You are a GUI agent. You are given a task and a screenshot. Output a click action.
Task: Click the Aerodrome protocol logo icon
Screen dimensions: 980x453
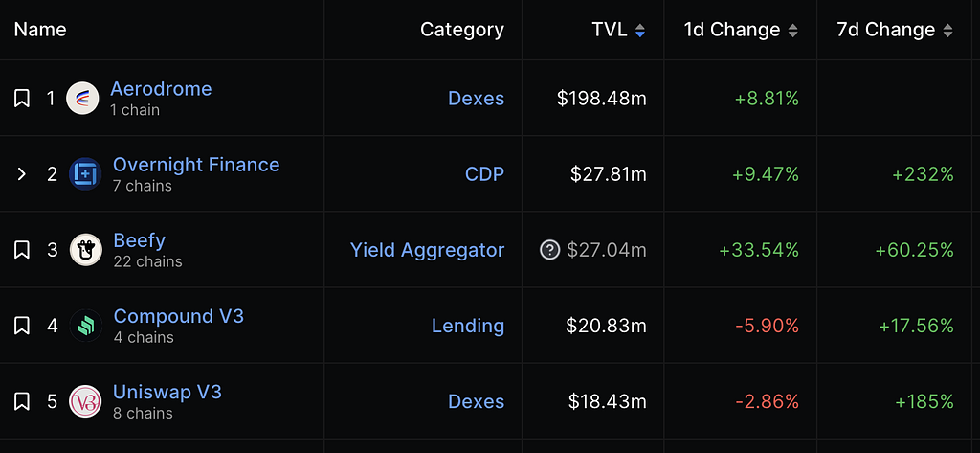[x=82, y=99]
